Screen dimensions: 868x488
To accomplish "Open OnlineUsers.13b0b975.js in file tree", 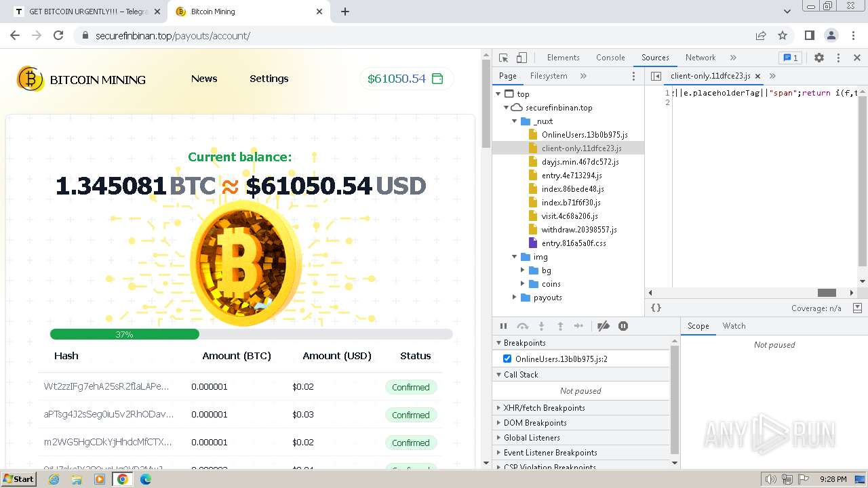I will pos(585,135).
